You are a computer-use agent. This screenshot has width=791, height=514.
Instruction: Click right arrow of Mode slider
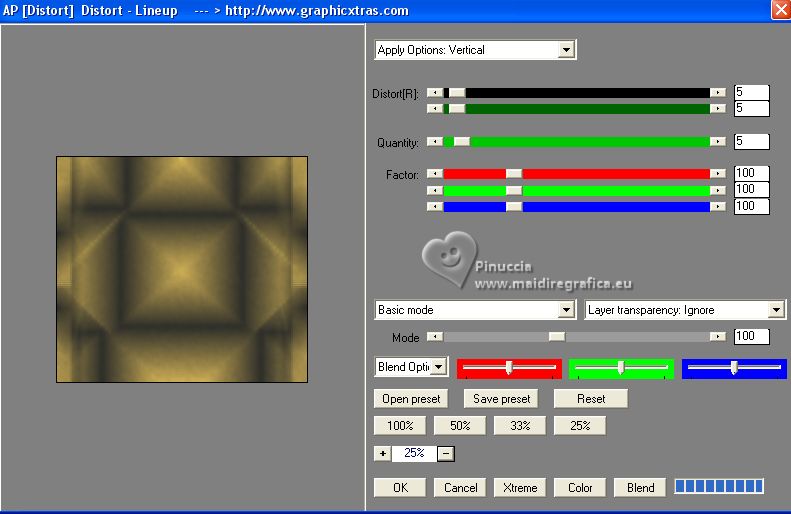coord(717,336)
